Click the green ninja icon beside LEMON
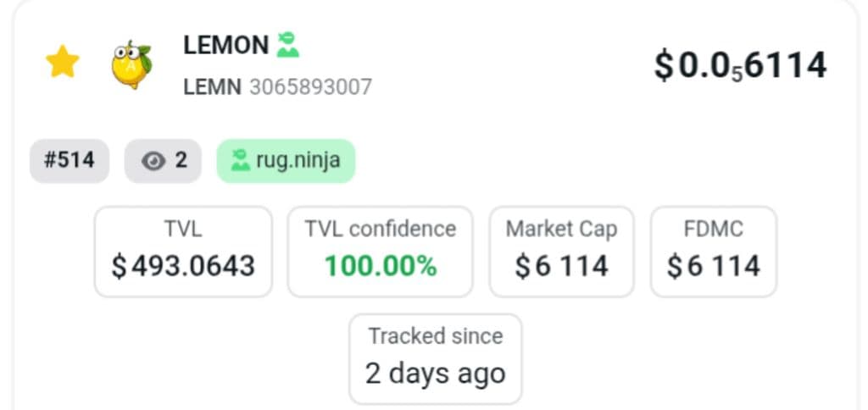 pyautogui.click(x=288, y=44)
